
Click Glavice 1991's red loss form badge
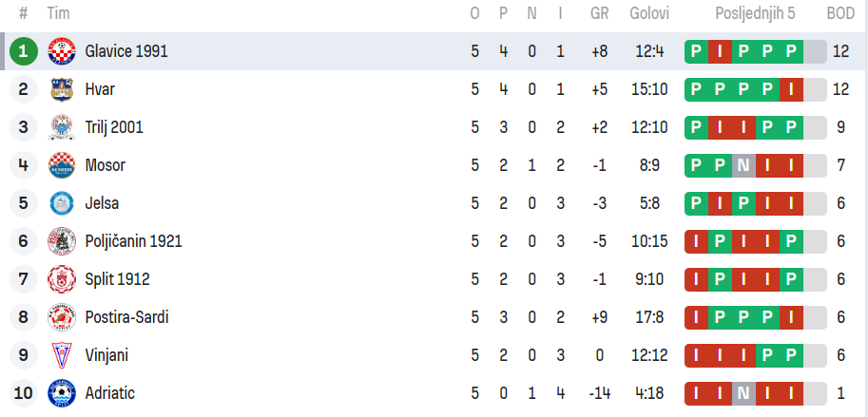(721, 51)
